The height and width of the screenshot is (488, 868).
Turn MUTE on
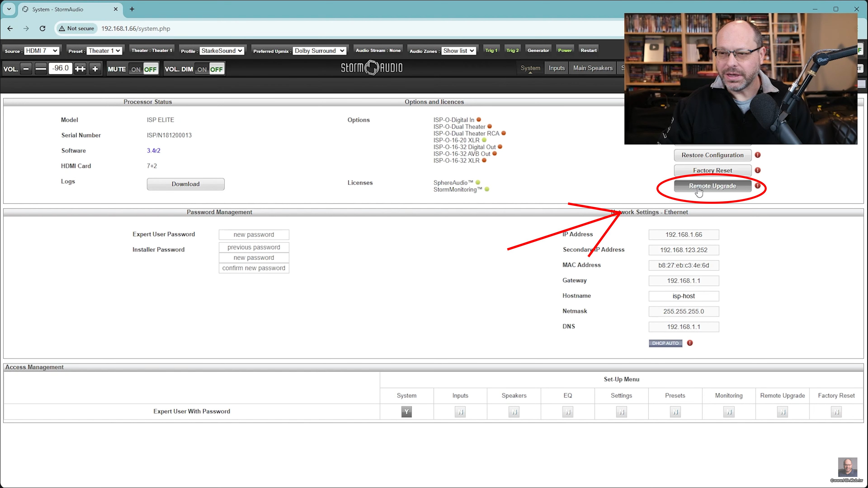136,69
